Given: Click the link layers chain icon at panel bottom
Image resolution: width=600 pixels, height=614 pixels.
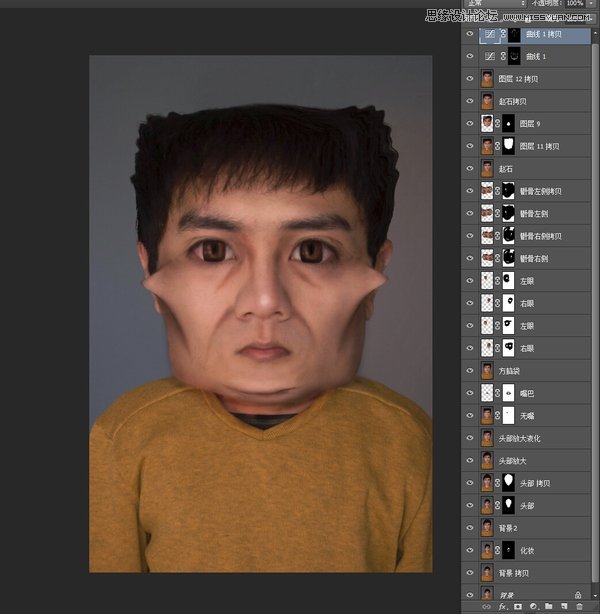Looking at the screenshot, I should [485, 606].
